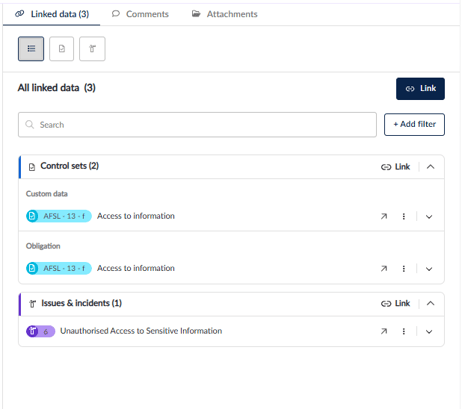The width and height of the screenshot is (462, 409).
Task: Expand the Unauthorised Access to Sensitive Information row
Action: pos(429,332)
